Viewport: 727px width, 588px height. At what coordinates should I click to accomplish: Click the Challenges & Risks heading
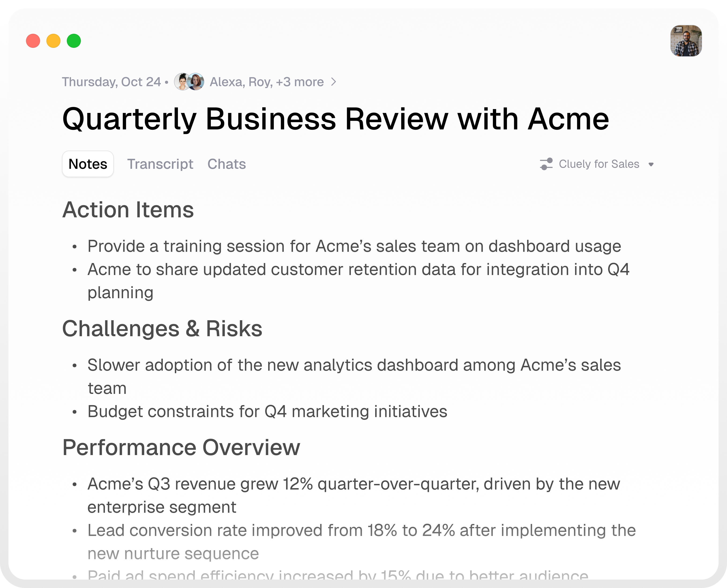click(x=162, y=328)
